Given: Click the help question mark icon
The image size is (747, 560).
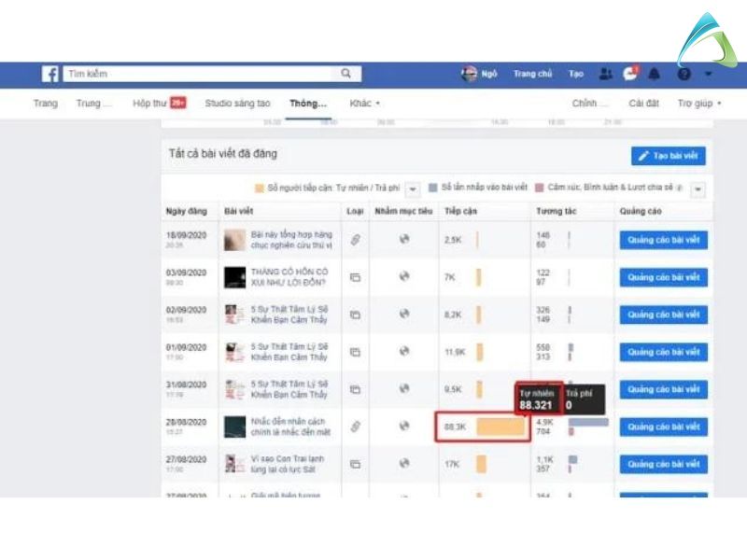Looking at the screenshot, I should pos(684,74).
